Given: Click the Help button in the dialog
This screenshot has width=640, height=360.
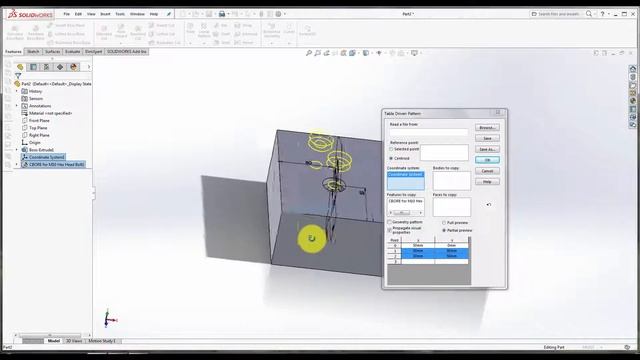Looking at the screenshot, I should click(x=487, y=182).
